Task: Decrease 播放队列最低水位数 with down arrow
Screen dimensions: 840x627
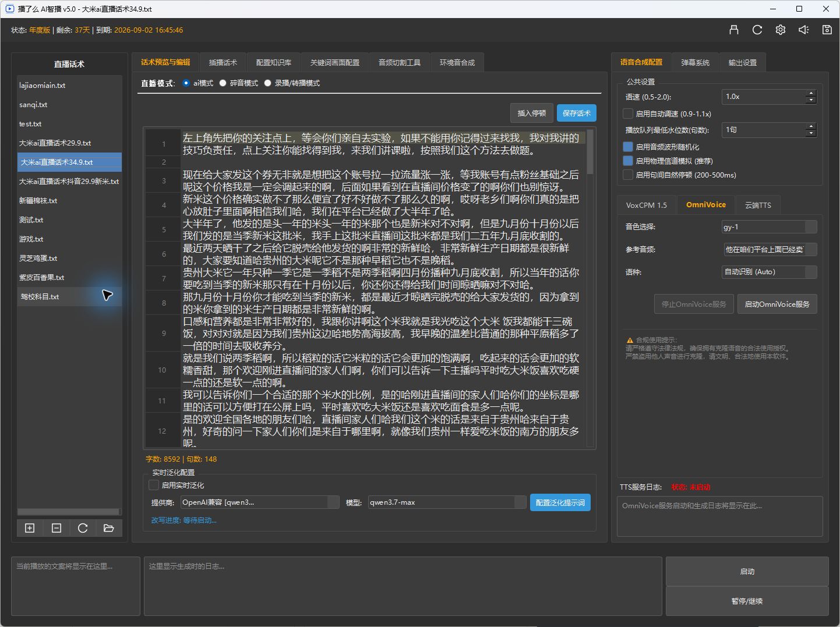Action: pyautogui.click(x=811, y=133)
